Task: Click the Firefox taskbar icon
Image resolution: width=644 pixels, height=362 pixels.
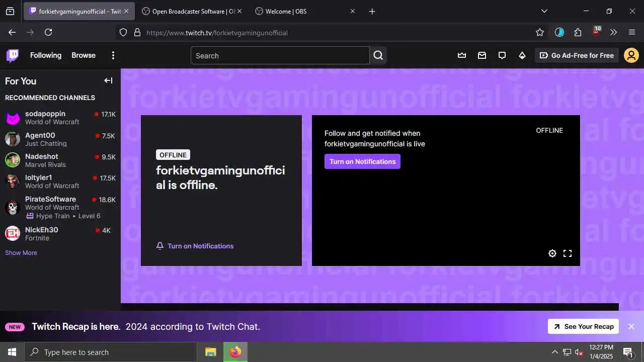Action: coord(235,352)
